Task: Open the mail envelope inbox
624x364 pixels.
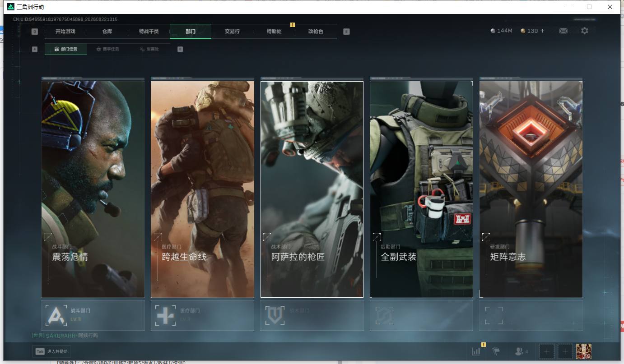Action: pyautogui.click(x=563, y=31)
